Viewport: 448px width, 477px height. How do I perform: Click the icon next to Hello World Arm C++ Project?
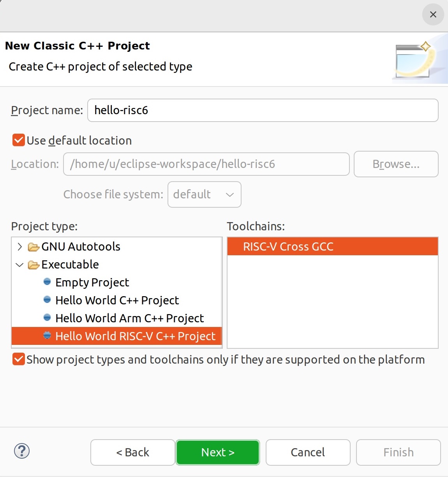pyautogui.click(x=47, y=318)
